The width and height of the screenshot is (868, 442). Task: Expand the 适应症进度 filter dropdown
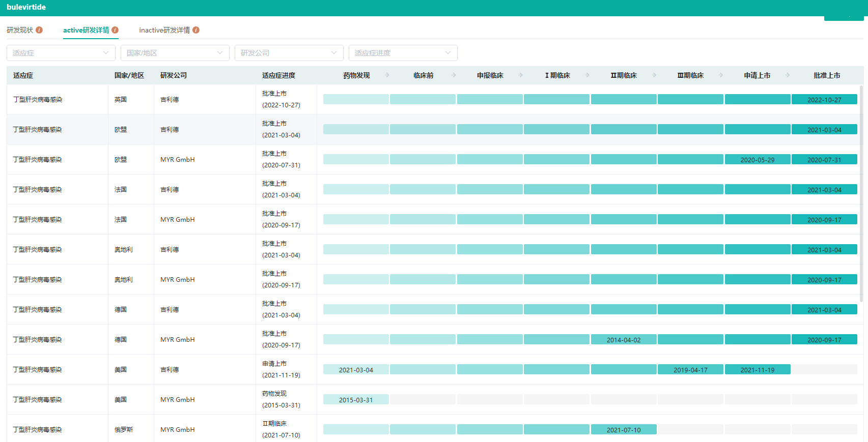point(403,53)
